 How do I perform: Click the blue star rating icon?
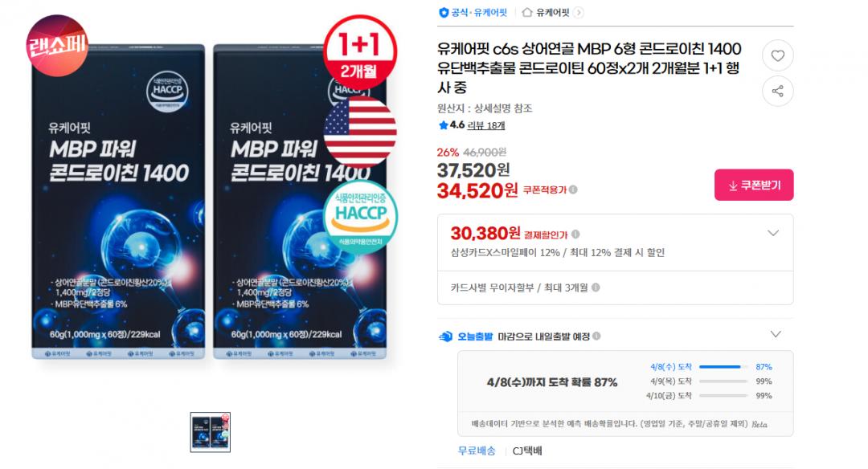pyautogui.click(x=443, y=125)
